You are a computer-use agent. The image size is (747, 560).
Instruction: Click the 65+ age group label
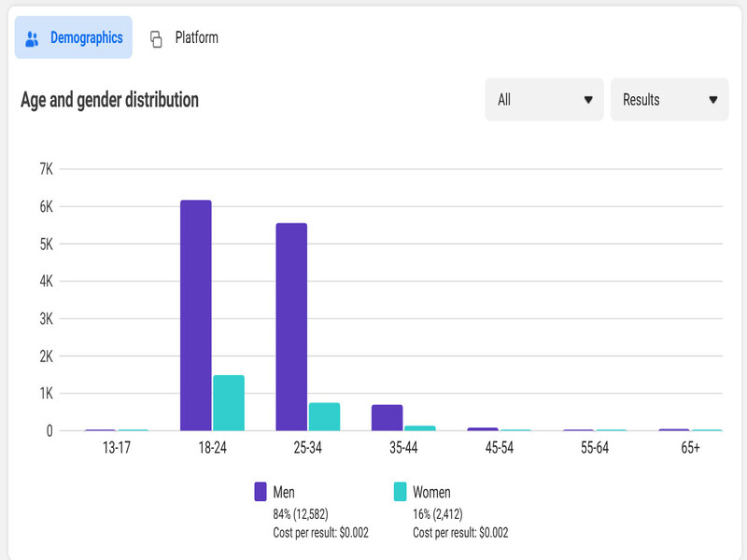pos(691,448)
